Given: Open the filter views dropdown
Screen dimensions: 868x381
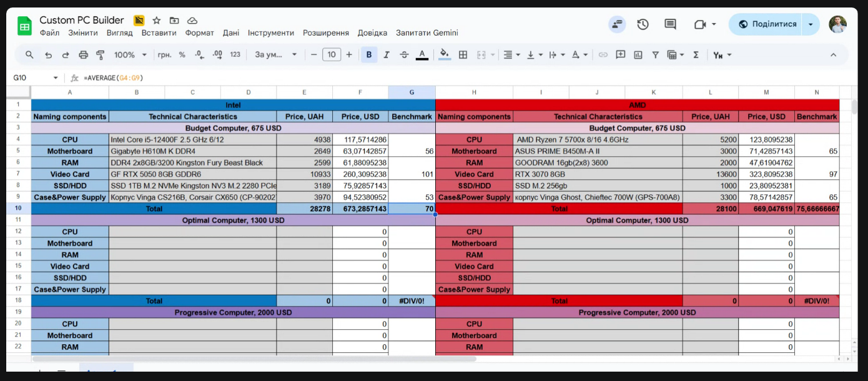Looking at the screenshot, I should click(x=676, y=55).
